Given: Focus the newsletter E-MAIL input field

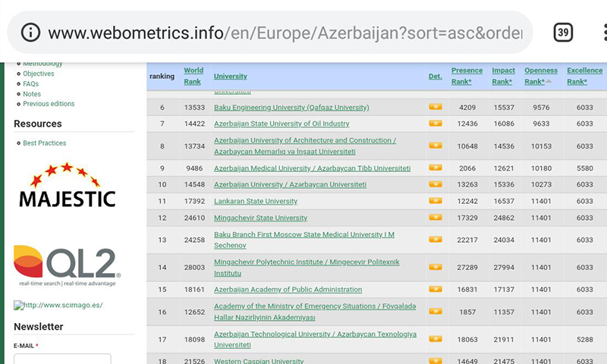Looking at the screenshot, I should 62,359.
